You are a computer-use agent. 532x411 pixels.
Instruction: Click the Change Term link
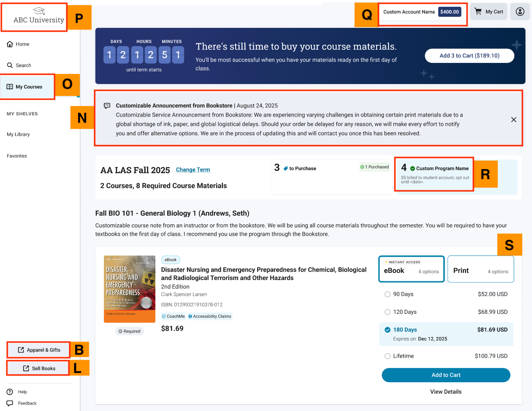[x=193, y=170]
